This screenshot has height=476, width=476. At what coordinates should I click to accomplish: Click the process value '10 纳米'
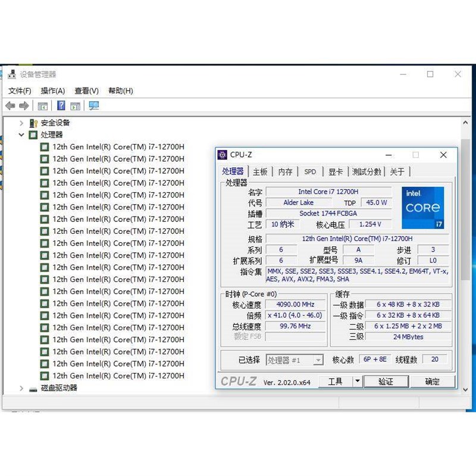click(x=282, y=224)
